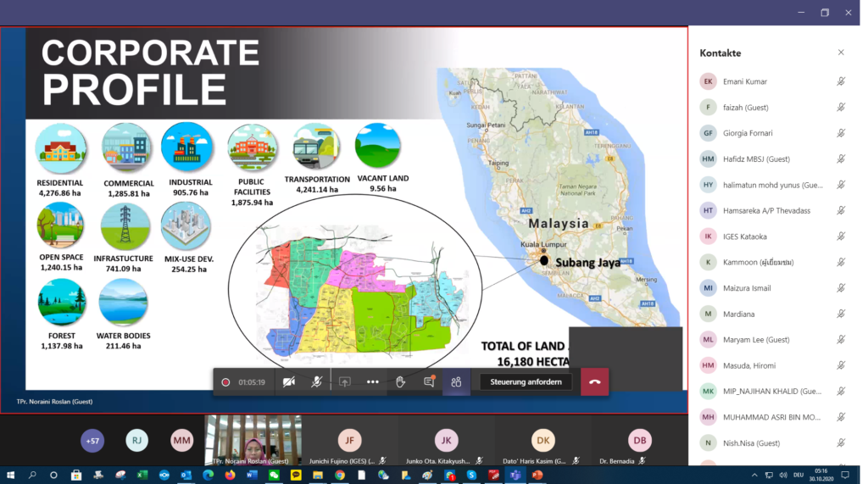The image size is (868, 484).
Task: Open the share screen tray
Action: tap(344, 382)
